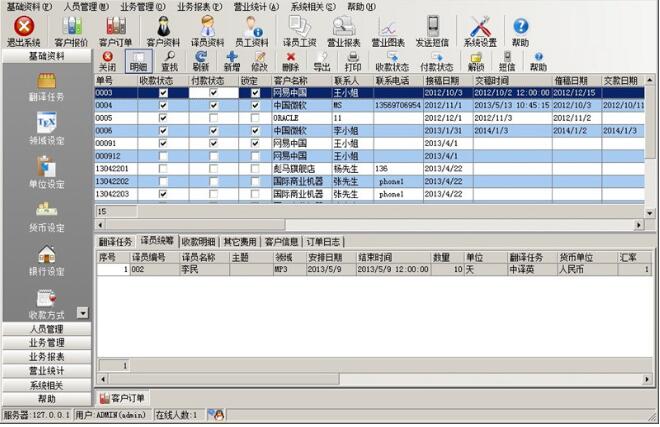660x427 pixels.
Task: Toggle 收款状态 checkbox for order 00091
Action: pos(163,143)
